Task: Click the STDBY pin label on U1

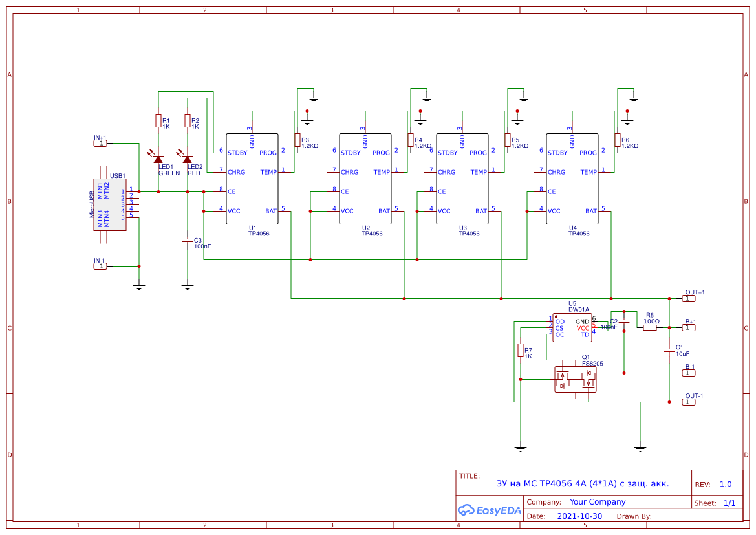Action: (237, 153)
